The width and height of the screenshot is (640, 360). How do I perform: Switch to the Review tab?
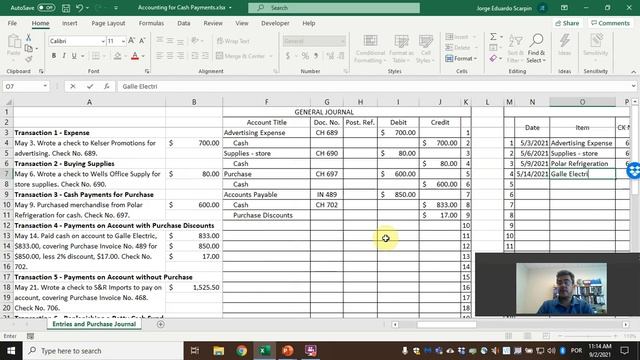(213, 23)
